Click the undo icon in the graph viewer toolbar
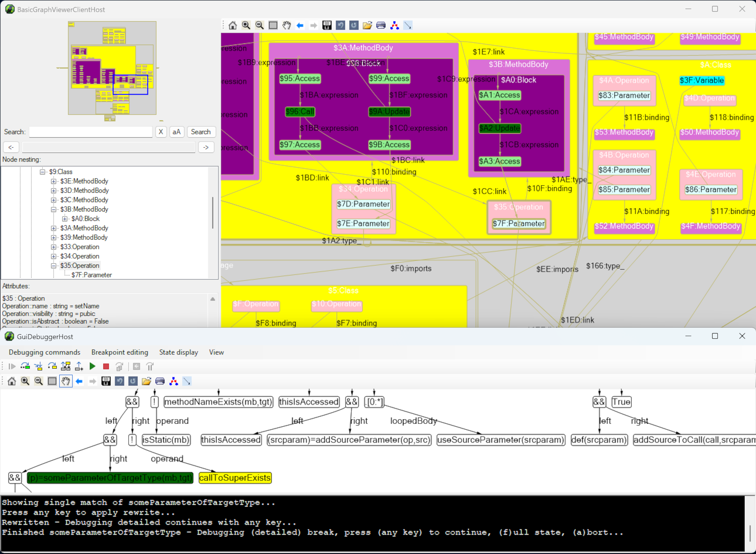 [340, 25]
